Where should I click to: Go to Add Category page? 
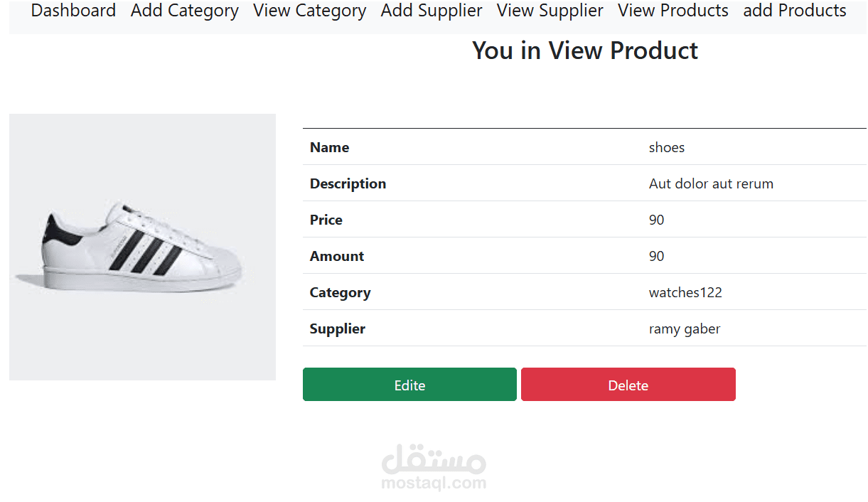tap(185, 11)
